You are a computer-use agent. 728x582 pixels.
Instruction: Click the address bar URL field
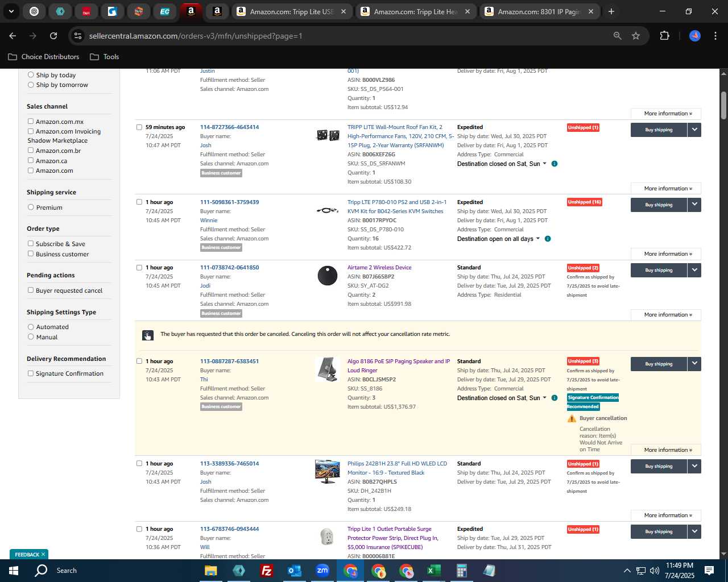(x=347, y=36)
